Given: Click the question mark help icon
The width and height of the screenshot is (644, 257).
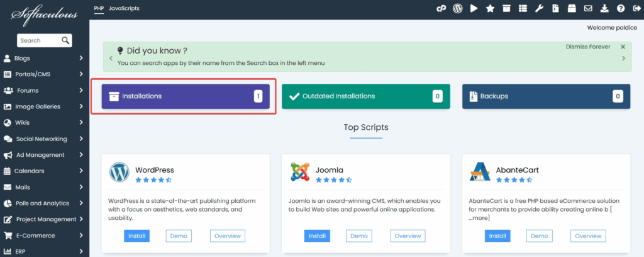Looking at the screenshot, I should point(621,9).
